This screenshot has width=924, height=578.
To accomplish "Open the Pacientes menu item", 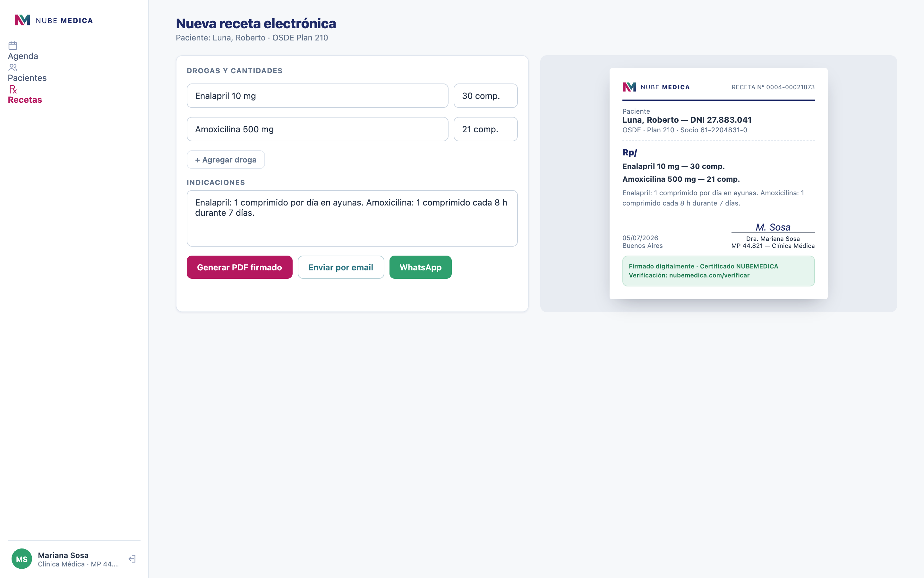I will coord(27,78).
